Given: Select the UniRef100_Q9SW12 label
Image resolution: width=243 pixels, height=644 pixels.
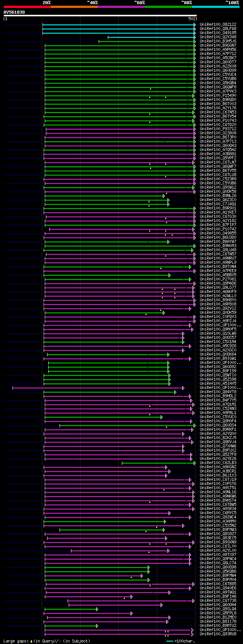Looking at the screenshot, I should [218, 187].
